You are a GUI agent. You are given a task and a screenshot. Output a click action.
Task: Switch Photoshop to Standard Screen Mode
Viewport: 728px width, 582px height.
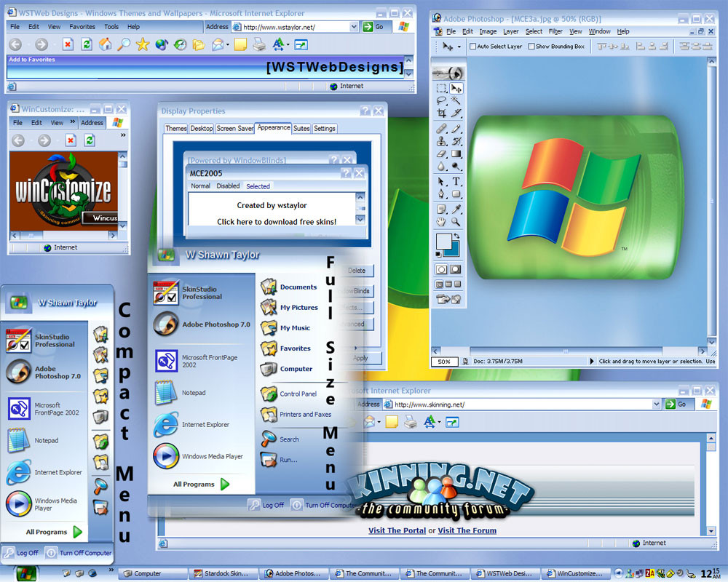tap(439, 284)
